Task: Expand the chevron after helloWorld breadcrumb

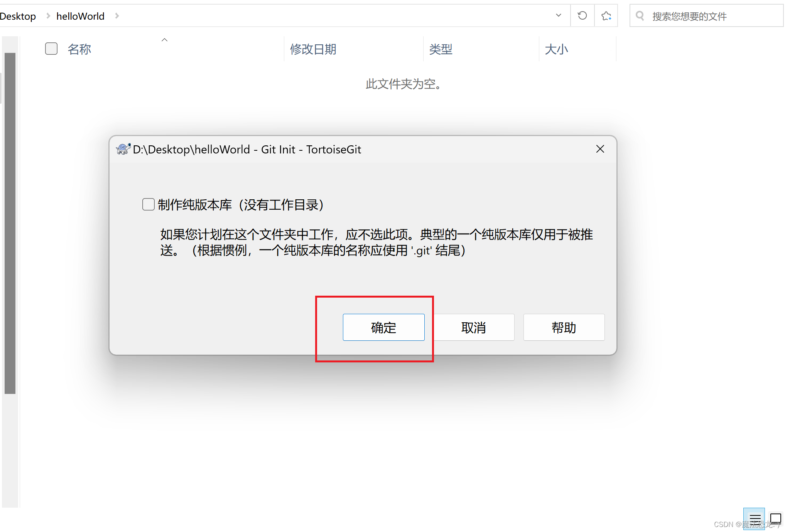Action: (117, 16)
